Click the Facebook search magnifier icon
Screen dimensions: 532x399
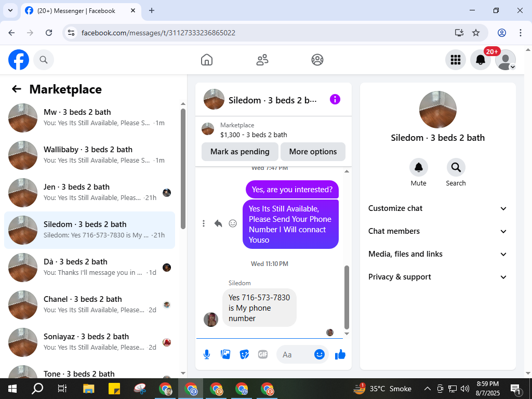click(44, 60)
